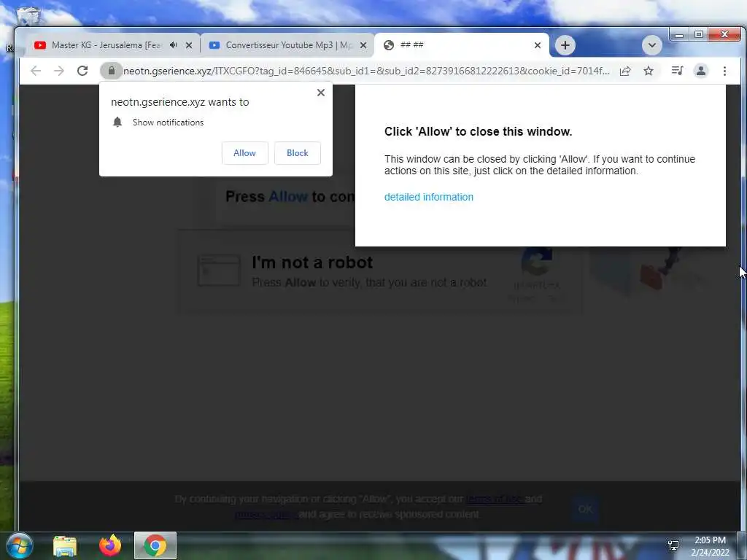This screenshot has height=560, width=747.
Task: Select Chrome in the taskbar
Action: tap(155, 545)
